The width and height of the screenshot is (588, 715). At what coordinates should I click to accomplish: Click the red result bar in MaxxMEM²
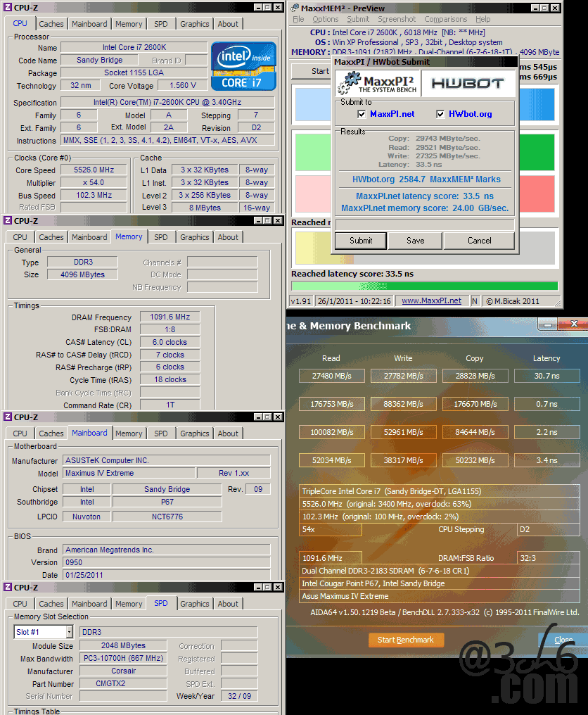(537, 194)
